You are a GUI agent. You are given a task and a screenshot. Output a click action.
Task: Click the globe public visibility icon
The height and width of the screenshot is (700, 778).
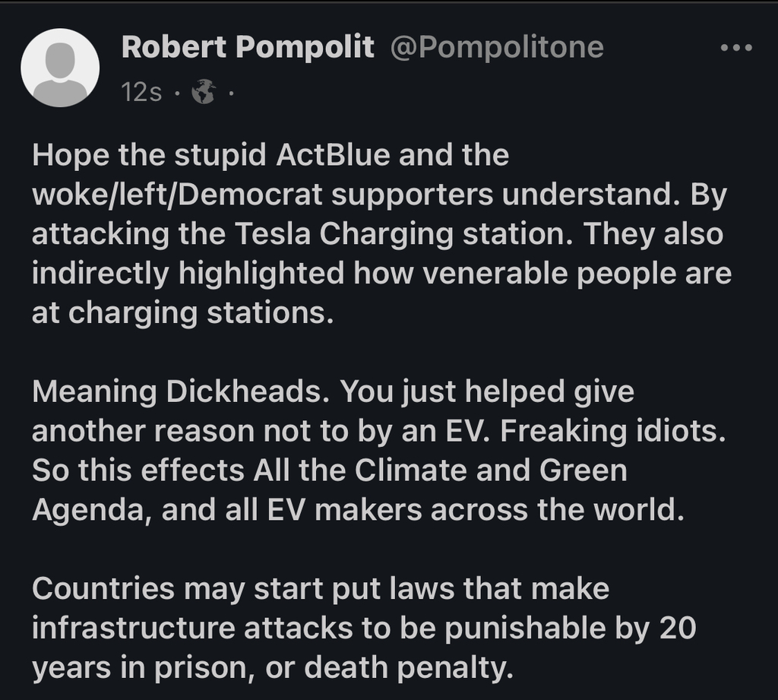(x=203, y=93)
